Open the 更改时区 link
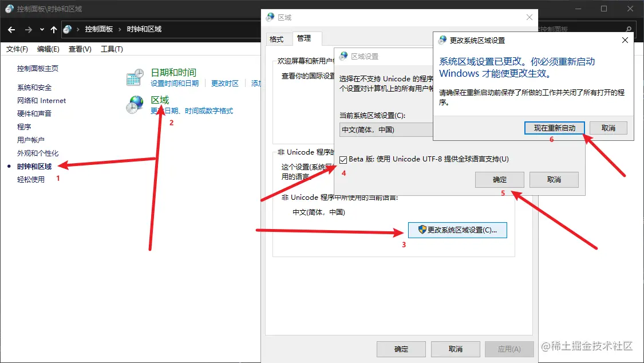The width and height of the screenshot is (644, 363). pos(224,83)
